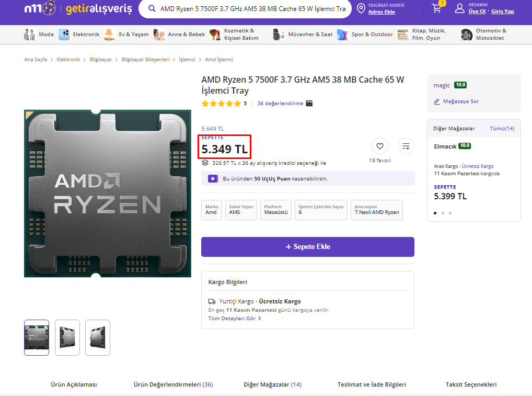The image size is (532, 396).
Task: Go to Elektronik breadcrumb
Action: pos(68,60)
